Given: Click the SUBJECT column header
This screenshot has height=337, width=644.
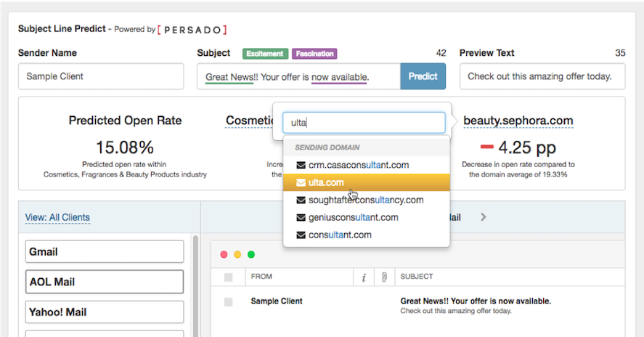Looking at the screenshot, I should [x=417, y=277].
